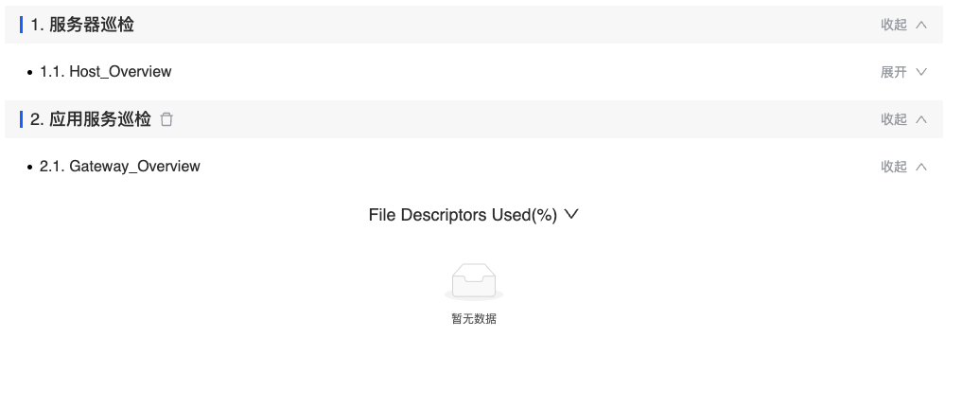Select the 1.1. Host_Overview item
This screenshot has width=980, height=409.
(106, 72)
